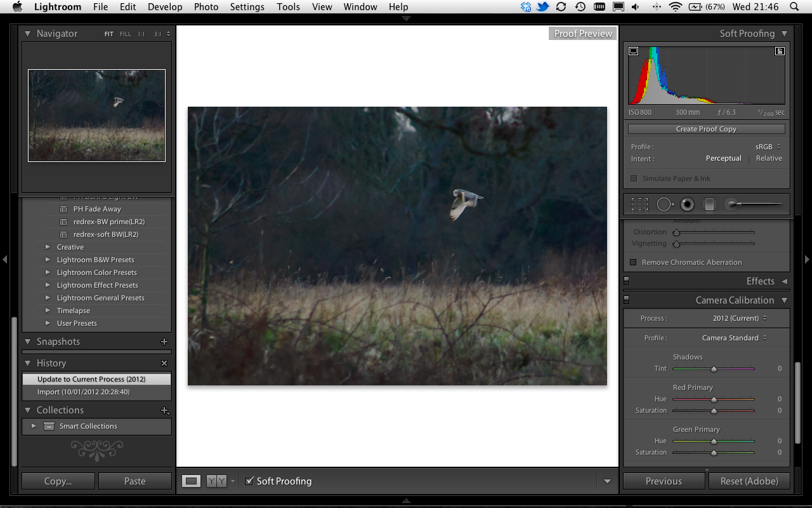Open the Photo menu
812x508 pixels.
point(206,7)
